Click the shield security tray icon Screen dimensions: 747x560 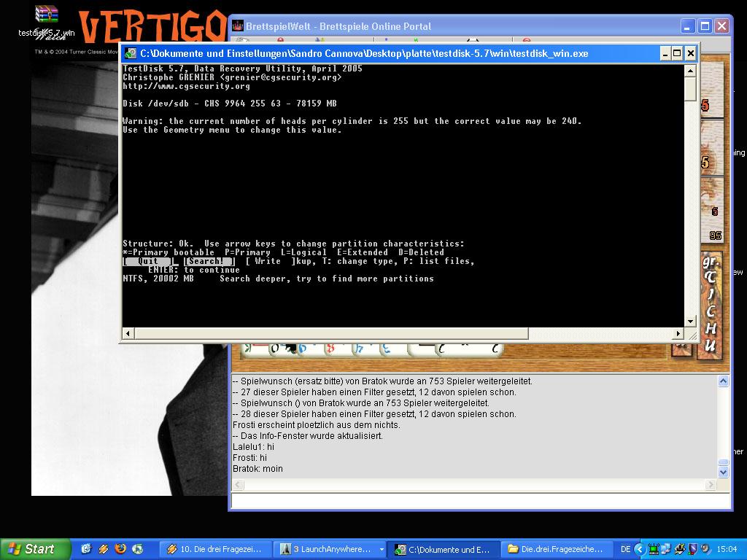coord(693,549)
